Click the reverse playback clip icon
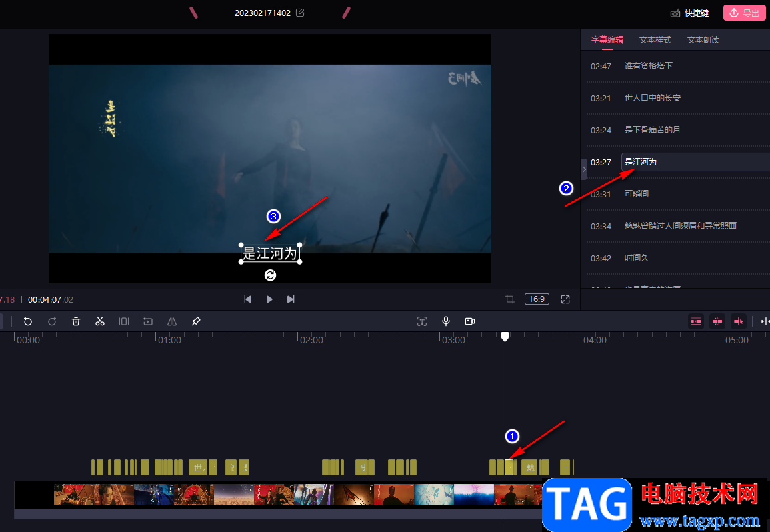 coord(148,321)
